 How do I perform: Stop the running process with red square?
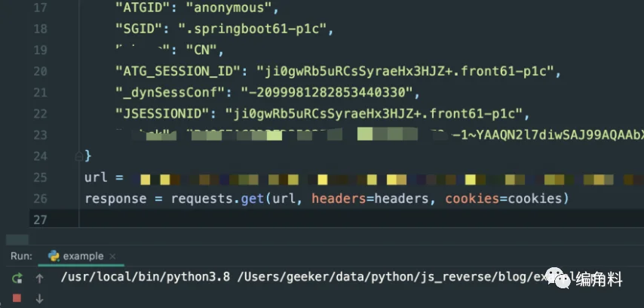click(17, 297)
